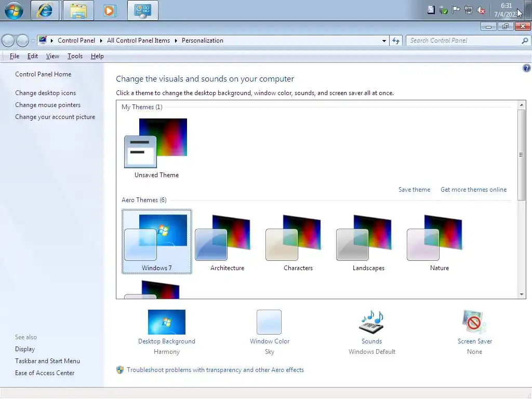Open Taskbar and Start Menu link
The image size is (532, 399).
click(x=47, y=361)
